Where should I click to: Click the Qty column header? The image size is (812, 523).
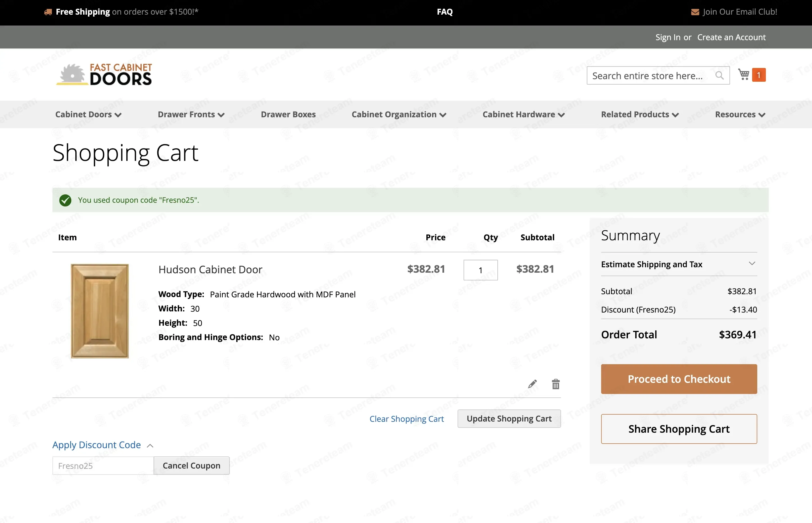[x=490, y=238]
